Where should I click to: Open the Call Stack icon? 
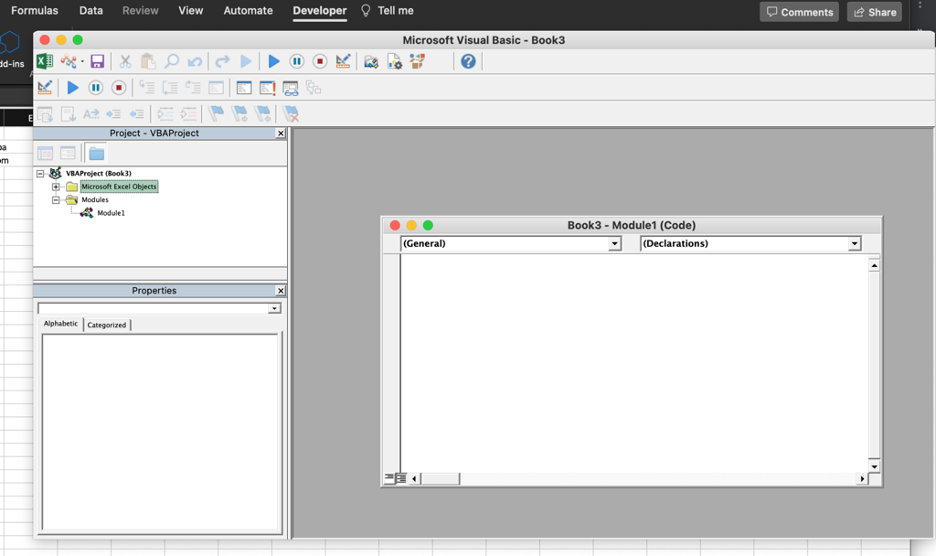(313, 88)
